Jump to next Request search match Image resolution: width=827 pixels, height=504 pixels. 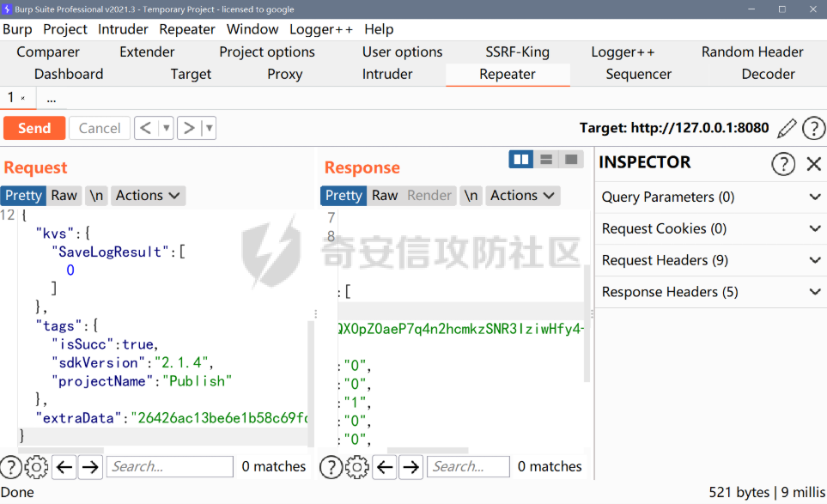click(x=90, y=467)
